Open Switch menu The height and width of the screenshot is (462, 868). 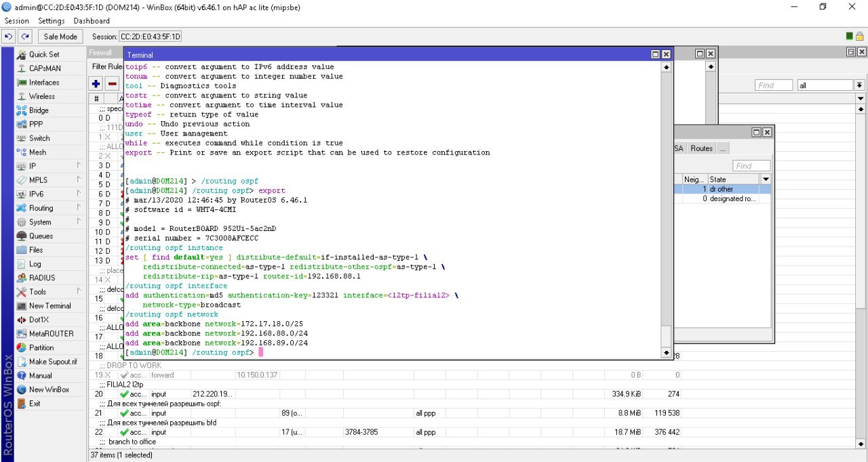[39, 138]
